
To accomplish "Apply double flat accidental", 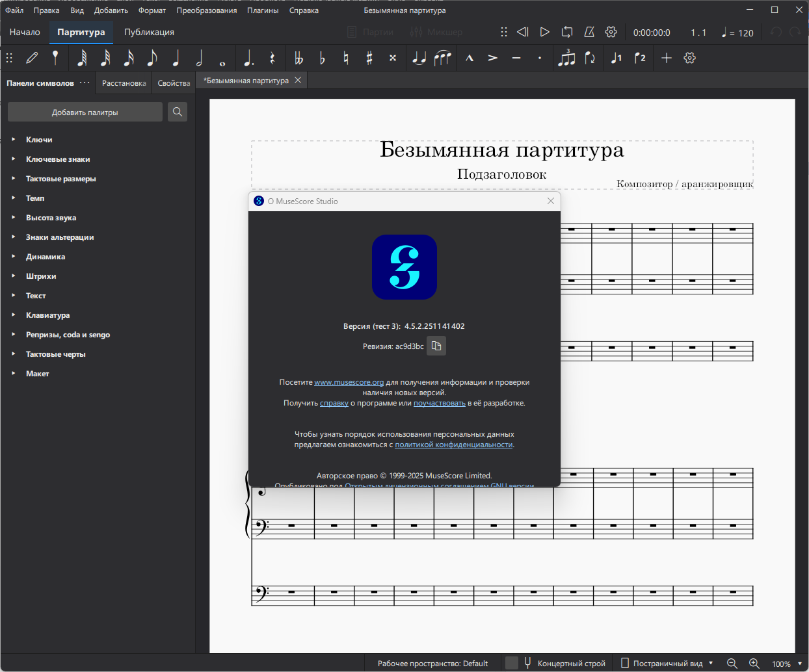I will coord(298,58).
